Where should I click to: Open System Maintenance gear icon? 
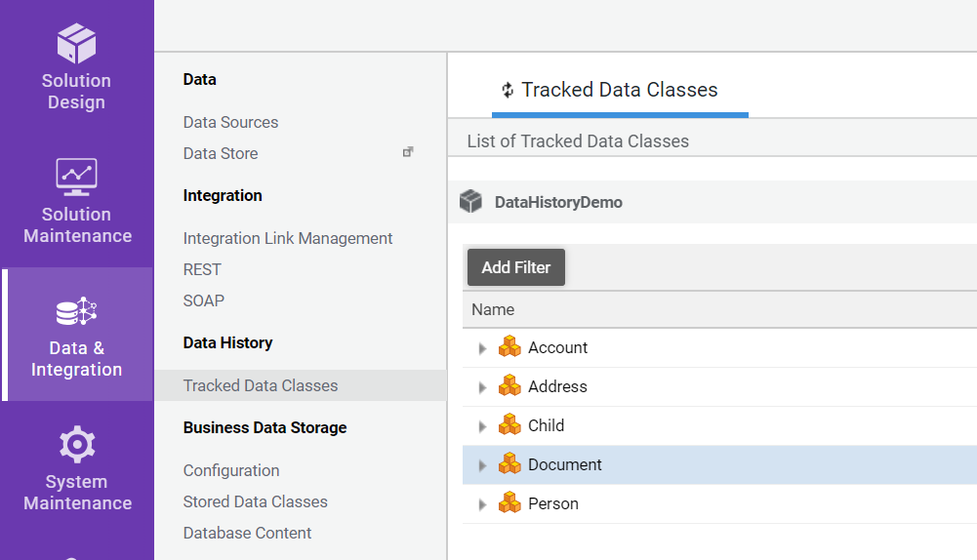(x=76, y=445)
